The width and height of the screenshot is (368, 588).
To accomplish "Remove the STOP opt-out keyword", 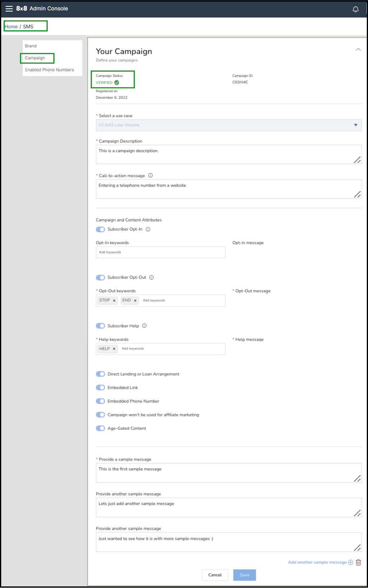I will [114, 301].
